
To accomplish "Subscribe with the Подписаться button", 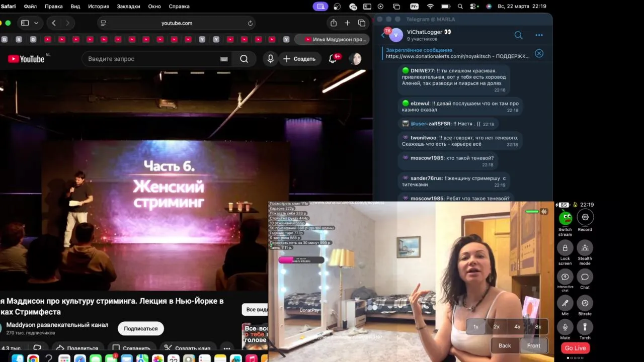I will tap(141, 328).
